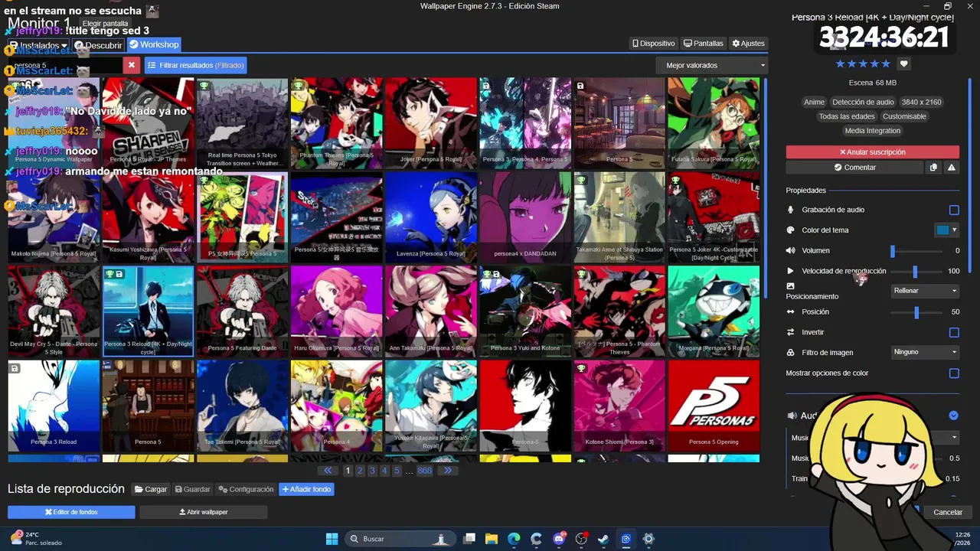Click Anular suscripción button

point(872,152)
